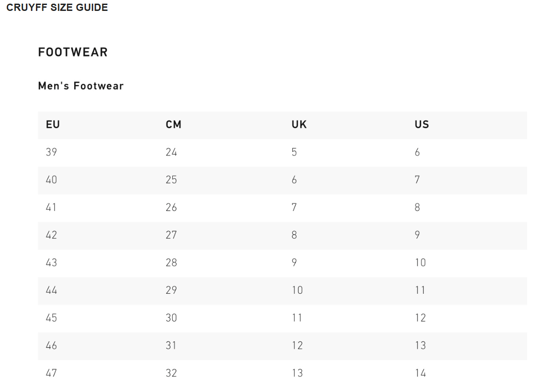Screen dimensions: 533x392
Task: Click the CRUYFF SIZE GUIDE title
Action: coord(57,8)
